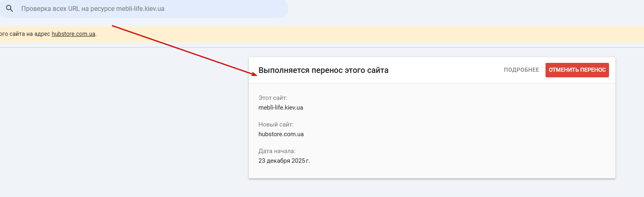Select the Новый сайт: label
Screen dimensions: 644x197
coord(276,124)
